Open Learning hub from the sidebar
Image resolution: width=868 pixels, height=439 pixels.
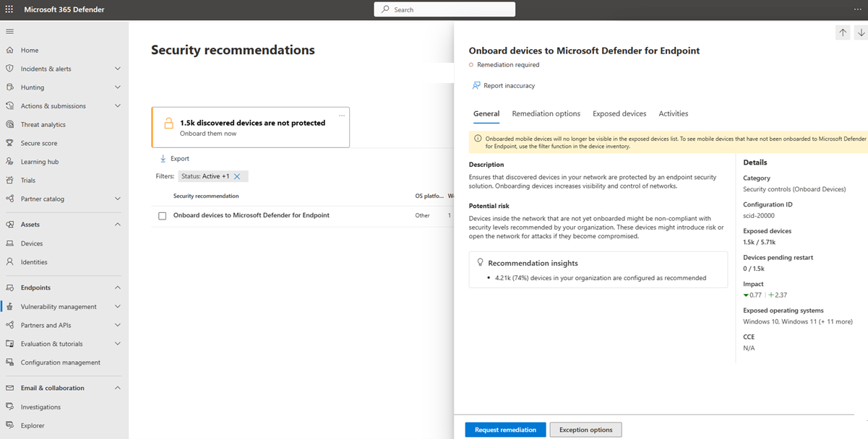[x=39, y=162]
